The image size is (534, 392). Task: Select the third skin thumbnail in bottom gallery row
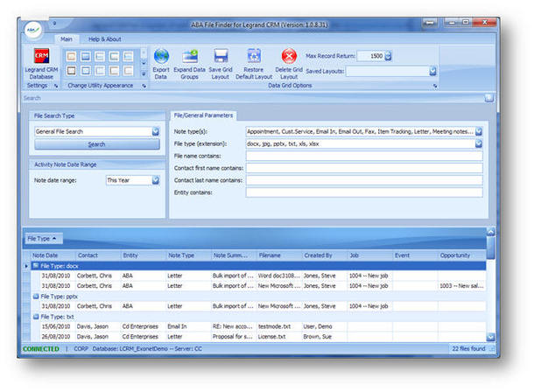click(100, 70)
